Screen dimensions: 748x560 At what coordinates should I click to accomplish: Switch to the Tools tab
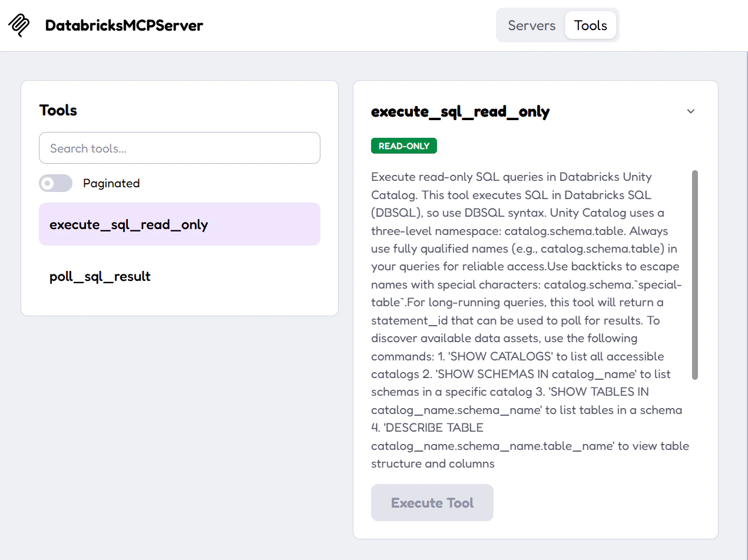(590, 25)
